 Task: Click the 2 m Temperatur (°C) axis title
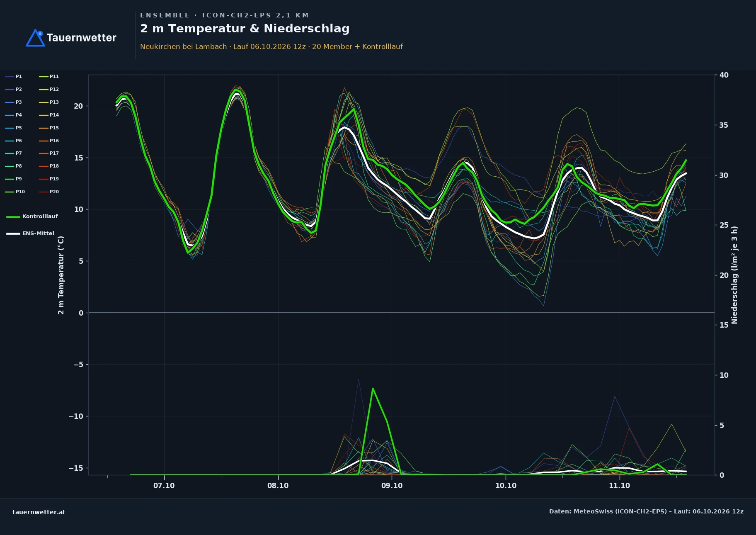61,275
